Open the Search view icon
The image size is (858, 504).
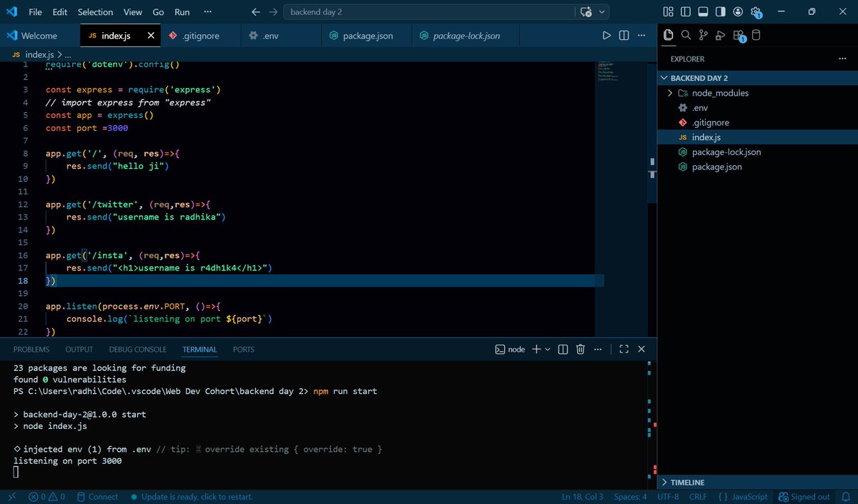pyautogui.click(x=686, y=35)
